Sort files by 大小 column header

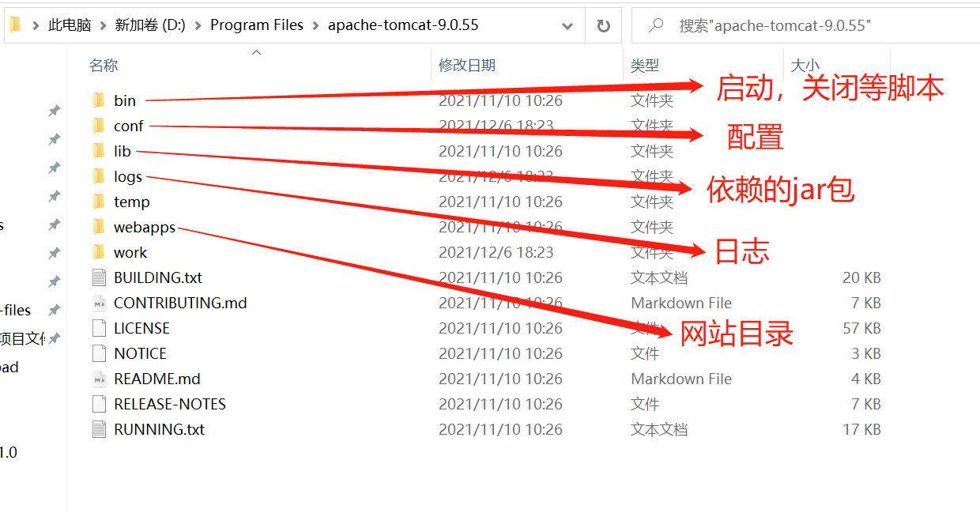click(x=805, y=66)
